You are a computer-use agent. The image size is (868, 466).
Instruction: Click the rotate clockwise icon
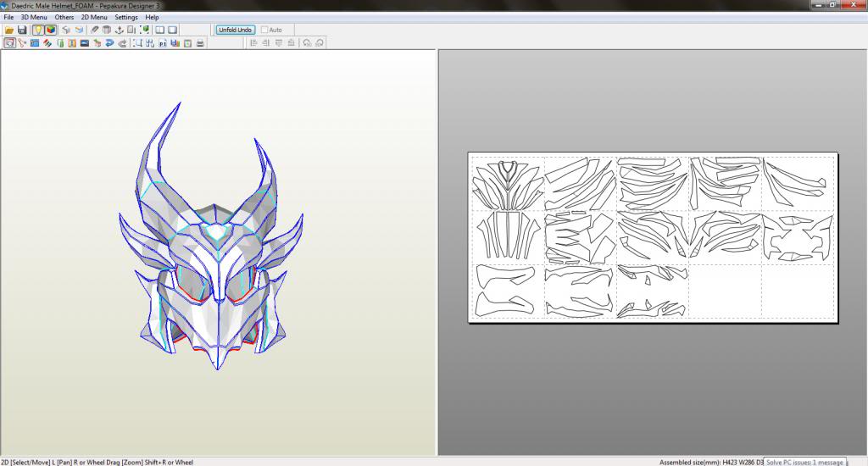click(x=320, y=42)
